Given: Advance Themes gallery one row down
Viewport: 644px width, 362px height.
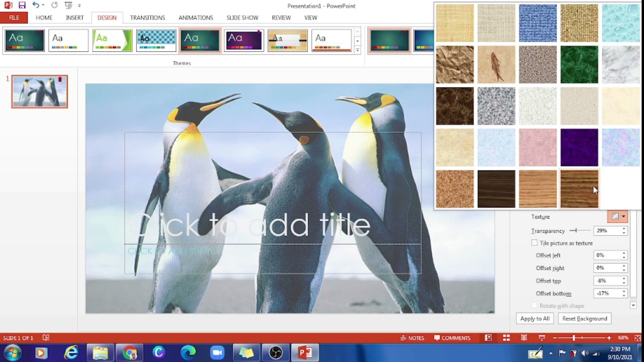Looking at the screenshot, I should click(x=358, y=41).
